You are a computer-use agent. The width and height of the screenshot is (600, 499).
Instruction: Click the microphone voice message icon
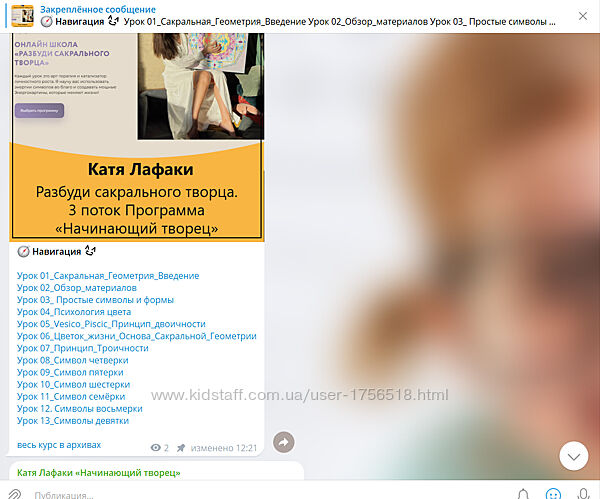(x=583, y=493)
